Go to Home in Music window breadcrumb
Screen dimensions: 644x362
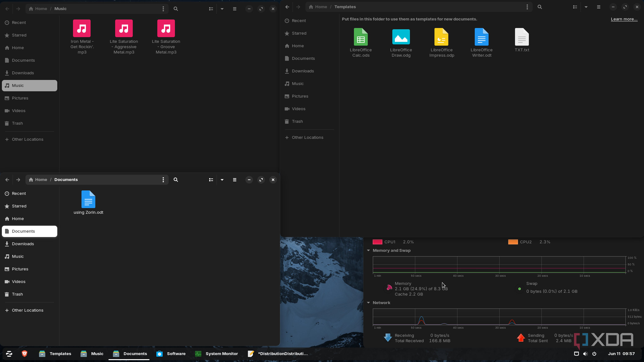38,9
